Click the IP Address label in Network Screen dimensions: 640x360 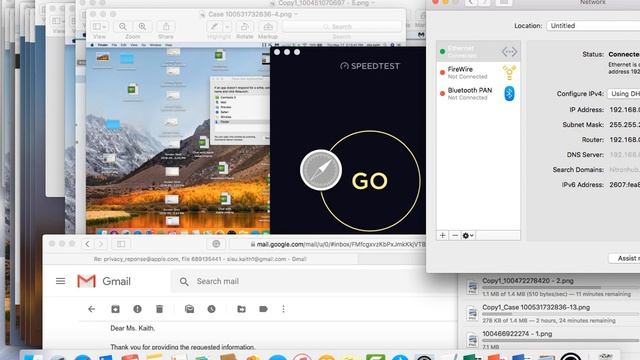(x=587, y=109)
